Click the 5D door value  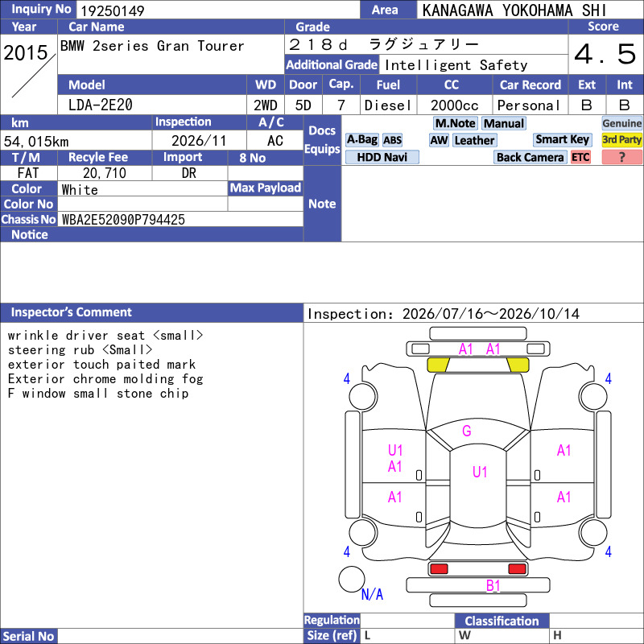tap(303, 105)
